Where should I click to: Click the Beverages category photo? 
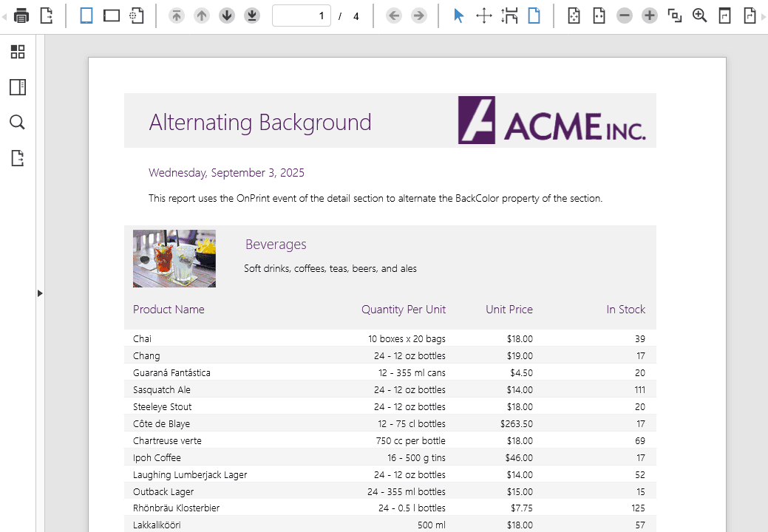(174, 259)
